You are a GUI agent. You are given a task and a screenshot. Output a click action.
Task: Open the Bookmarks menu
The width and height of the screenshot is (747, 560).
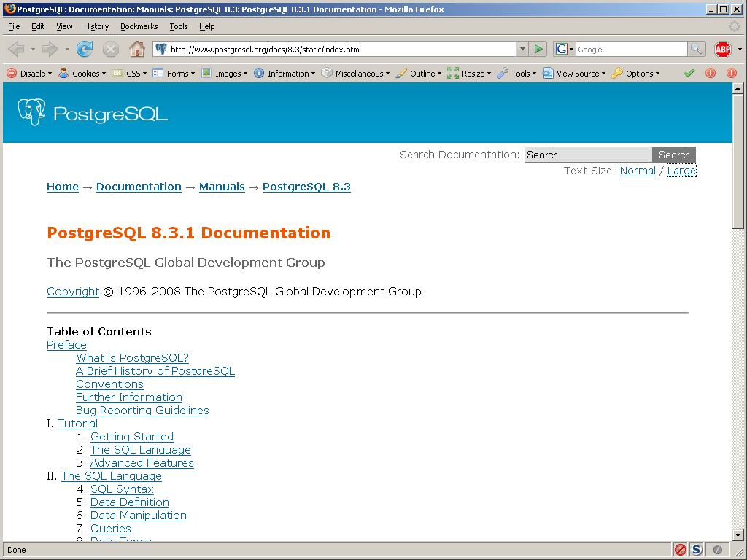tap(139, 26)
